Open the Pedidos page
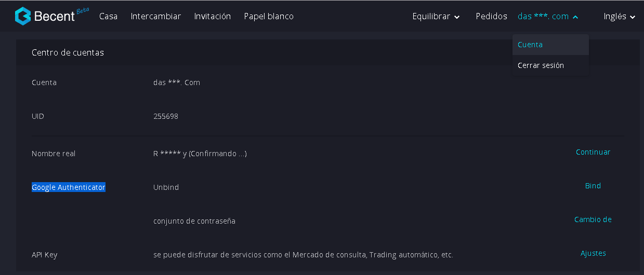This screenshot has height=275, width=644. tap(491, 16)
